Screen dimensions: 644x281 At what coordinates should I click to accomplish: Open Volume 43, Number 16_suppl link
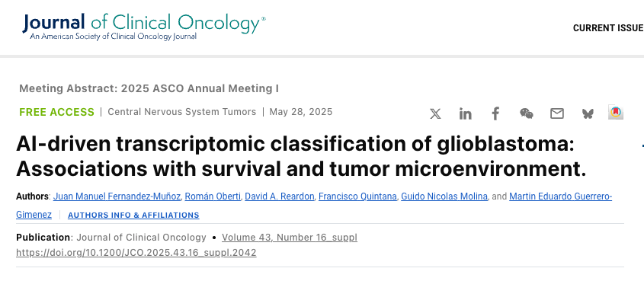(290, 238)
